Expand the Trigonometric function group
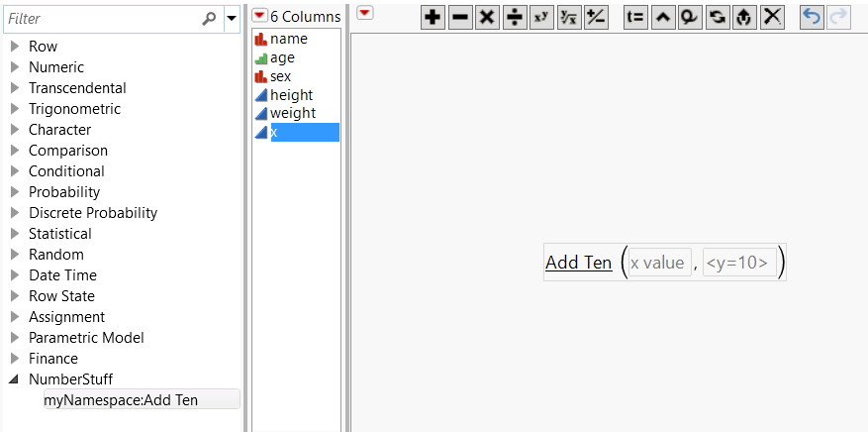 (x=15, y=109)
